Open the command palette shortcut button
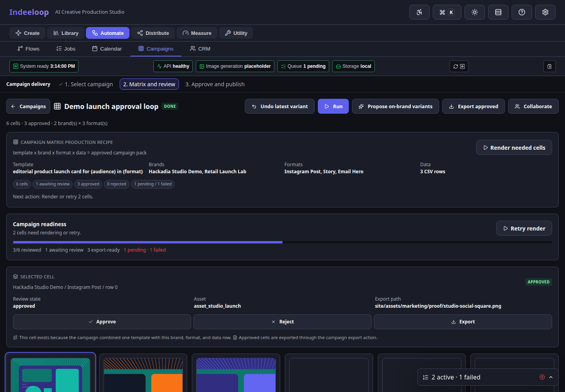 tap(447, 12)
